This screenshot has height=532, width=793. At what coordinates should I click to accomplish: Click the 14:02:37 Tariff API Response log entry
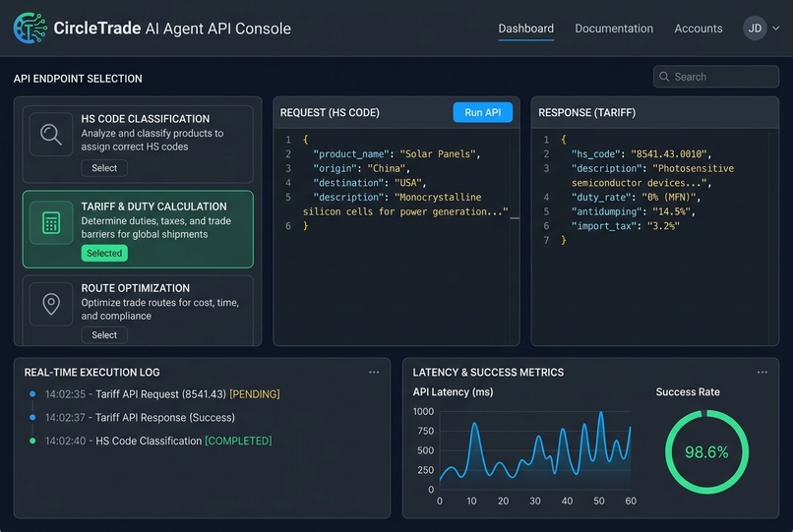(140, 417)
